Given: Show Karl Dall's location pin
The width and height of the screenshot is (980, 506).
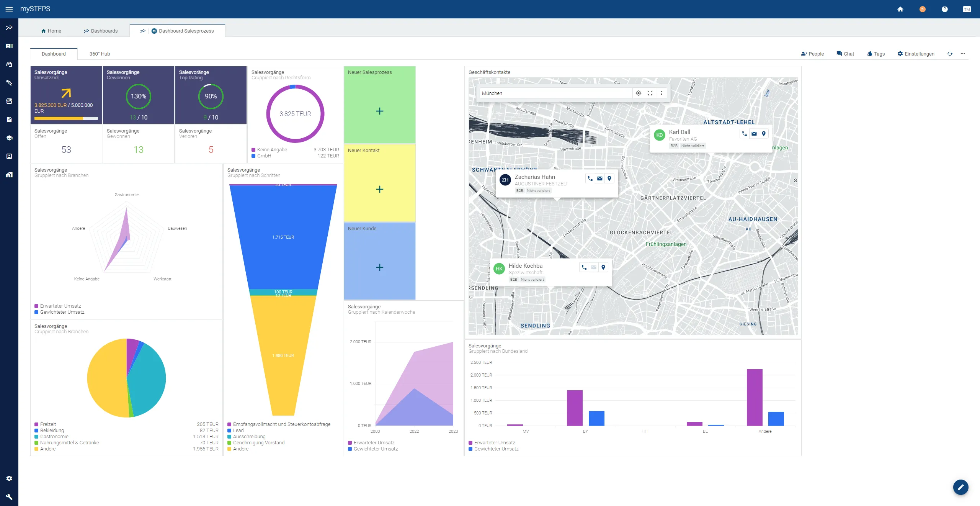Looking at the screenshot, I should (x=764, y=134).
